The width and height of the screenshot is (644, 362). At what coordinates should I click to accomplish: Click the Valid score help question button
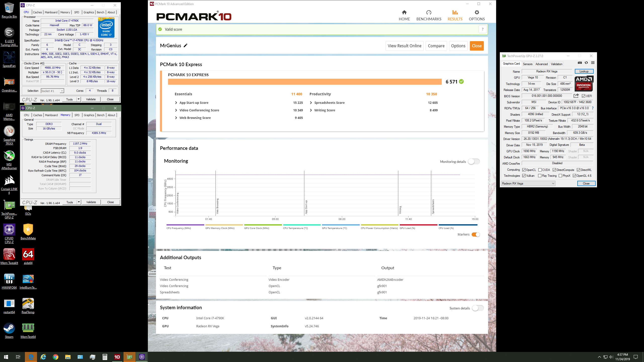482,29
